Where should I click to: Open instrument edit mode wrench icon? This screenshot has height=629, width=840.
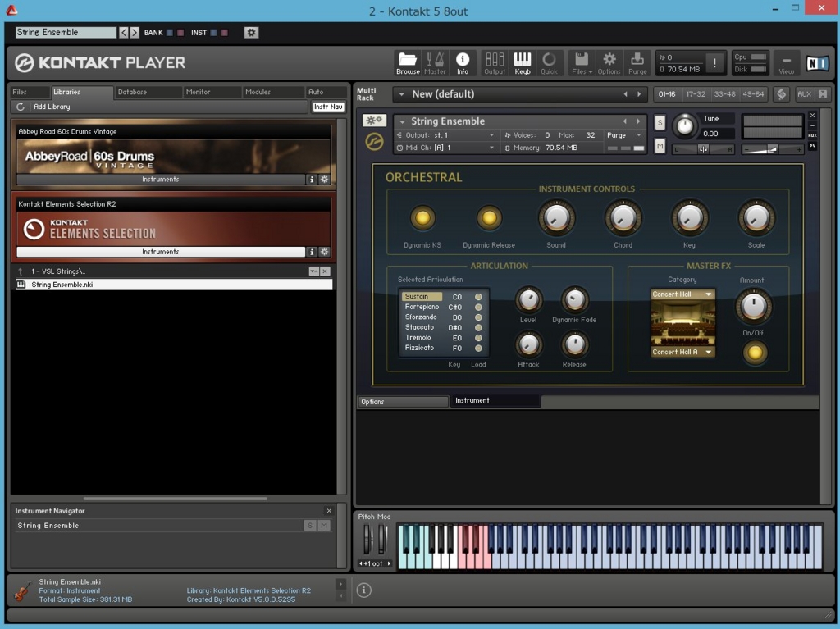click(x=373, y=121)
